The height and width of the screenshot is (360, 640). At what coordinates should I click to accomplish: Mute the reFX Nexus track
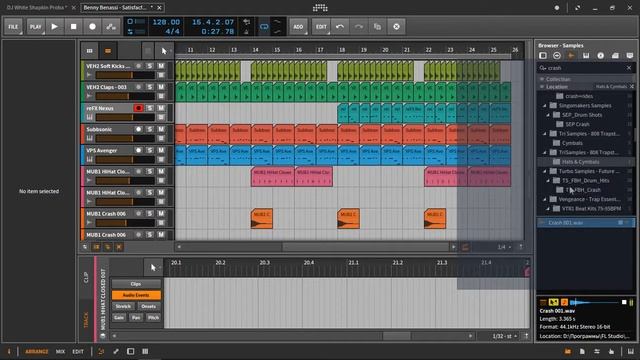pyautogui.click(x=161, y=108)
